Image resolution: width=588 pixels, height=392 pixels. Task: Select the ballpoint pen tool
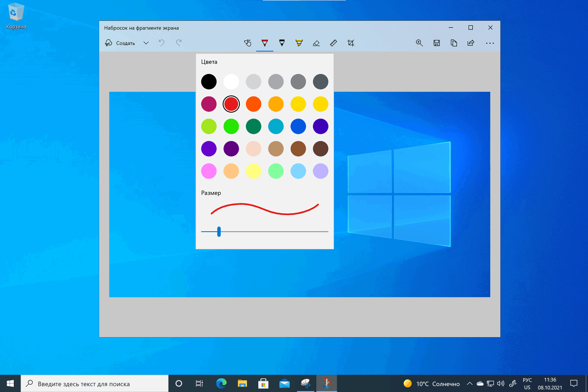pyautogui.click(x=265, y=43)
